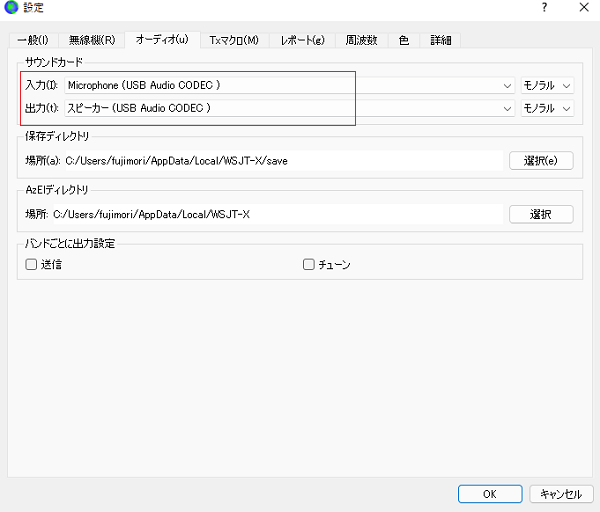The height and width of the screenshot is (512, 600).
Task: Click the WSJT-X globe icon in title bar
Action: click(11, 9)
